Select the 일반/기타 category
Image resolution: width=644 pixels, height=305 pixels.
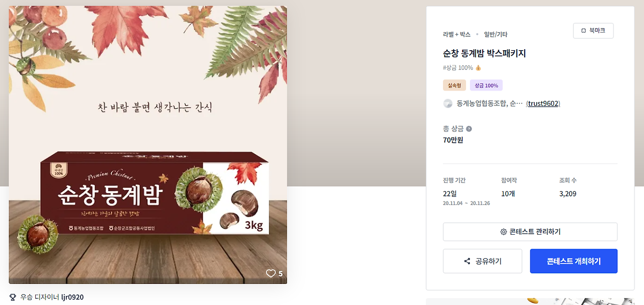click(x=496, y=35)
